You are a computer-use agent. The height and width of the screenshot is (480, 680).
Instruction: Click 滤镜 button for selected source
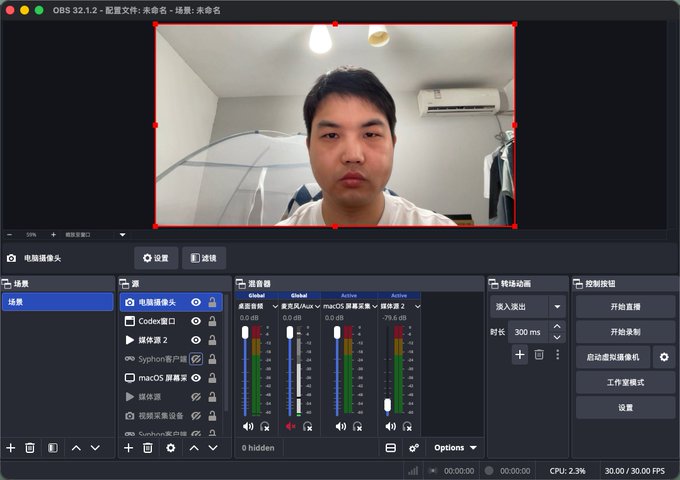(x=203, y=258)
